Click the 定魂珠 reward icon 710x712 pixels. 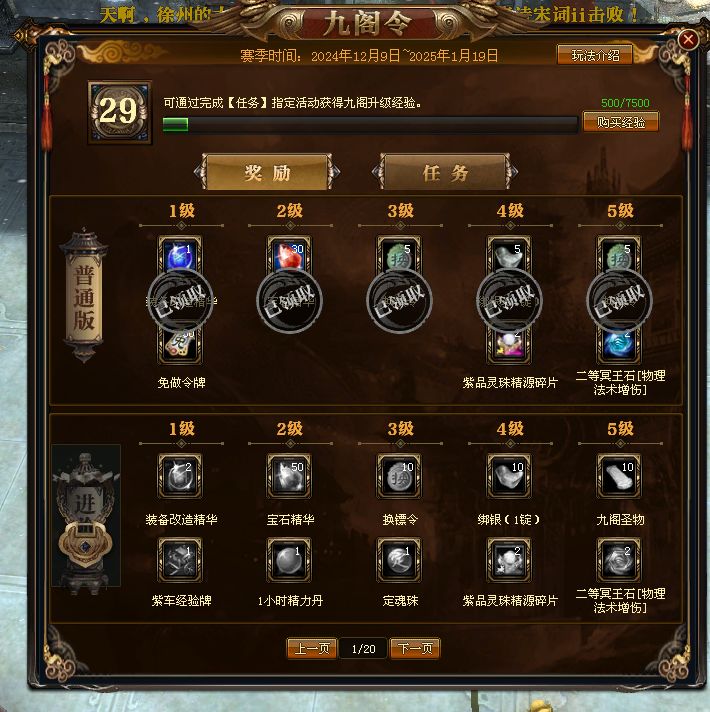[x=399, y=560]
